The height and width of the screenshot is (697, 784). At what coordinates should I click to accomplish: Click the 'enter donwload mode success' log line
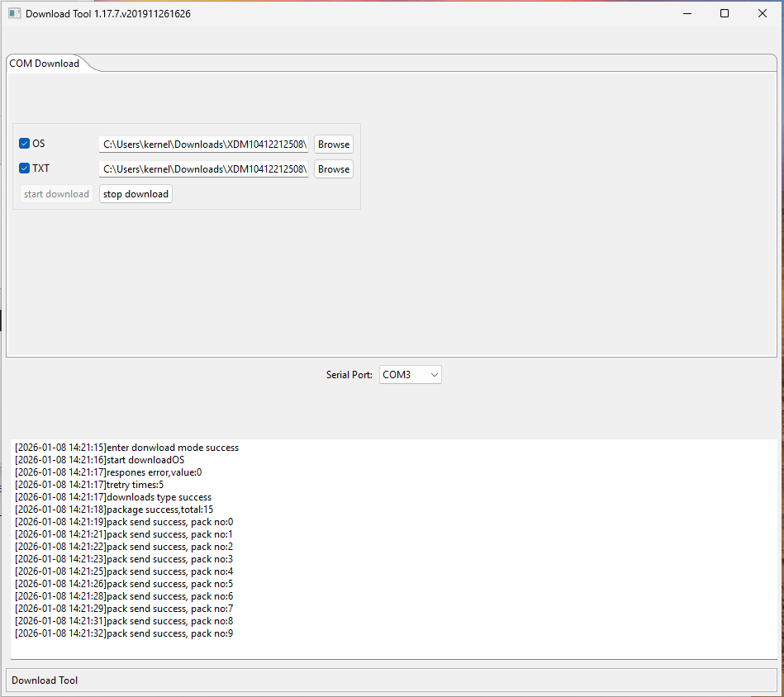[126, 448]
